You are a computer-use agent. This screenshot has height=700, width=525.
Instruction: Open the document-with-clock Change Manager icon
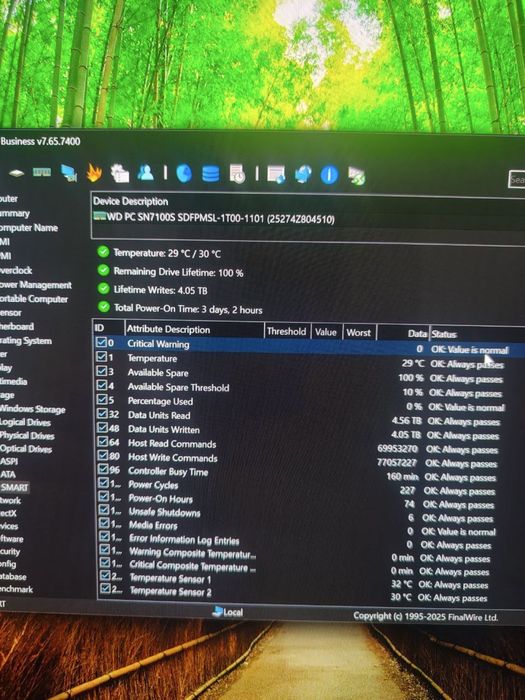[x=238, y=174]
